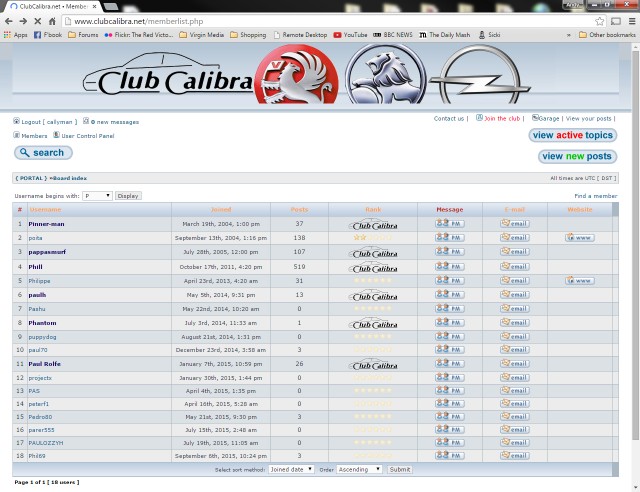
Task: Open the YouTube bookmark
Action: point(351,34)
